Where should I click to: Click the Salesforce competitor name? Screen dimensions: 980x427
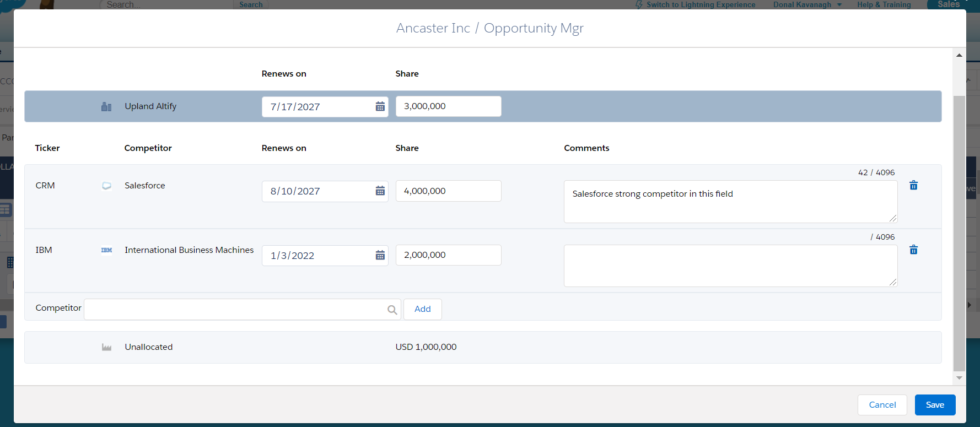coord(145,186)
